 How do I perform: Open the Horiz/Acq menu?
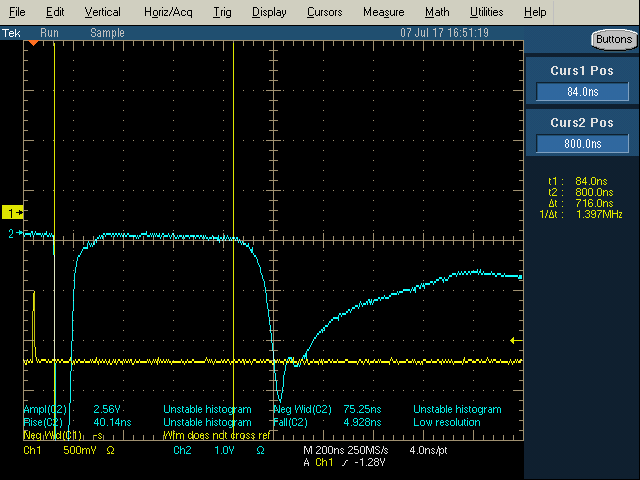[x=168, y=12]
